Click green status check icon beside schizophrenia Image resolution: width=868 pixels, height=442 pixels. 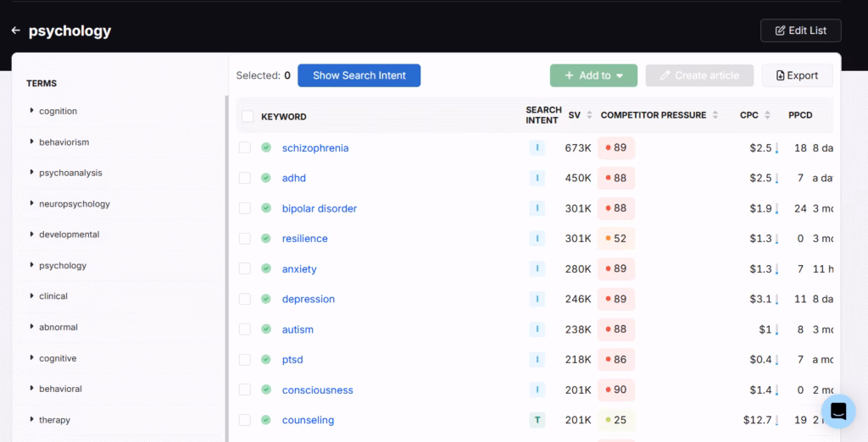click(266, 147)
